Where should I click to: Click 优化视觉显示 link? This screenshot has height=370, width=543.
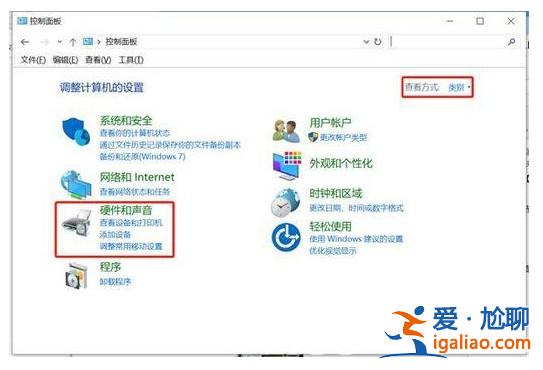point(332,251)
